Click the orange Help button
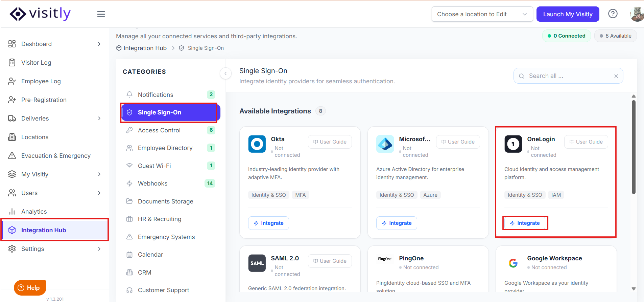The height and width of the screenshot is (302, 644). coord(30,288)
